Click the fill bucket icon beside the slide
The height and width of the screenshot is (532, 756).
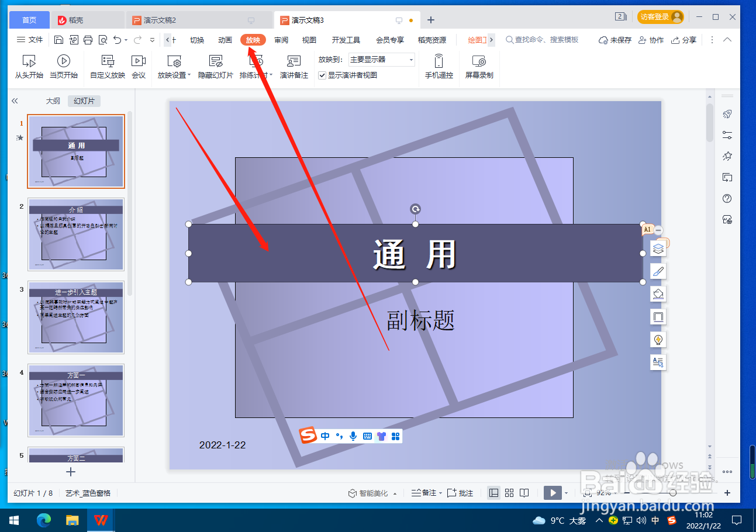point(658,294)
